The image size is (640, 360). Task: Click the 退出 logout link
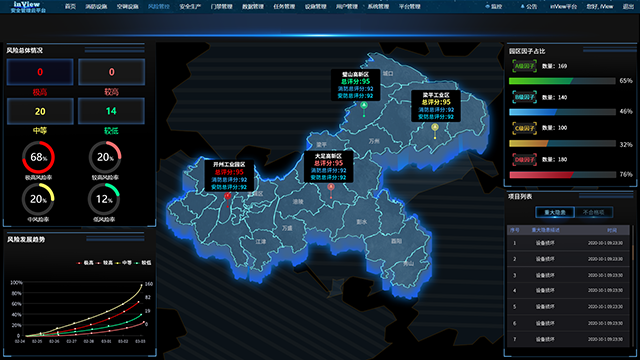click(628, 7)
